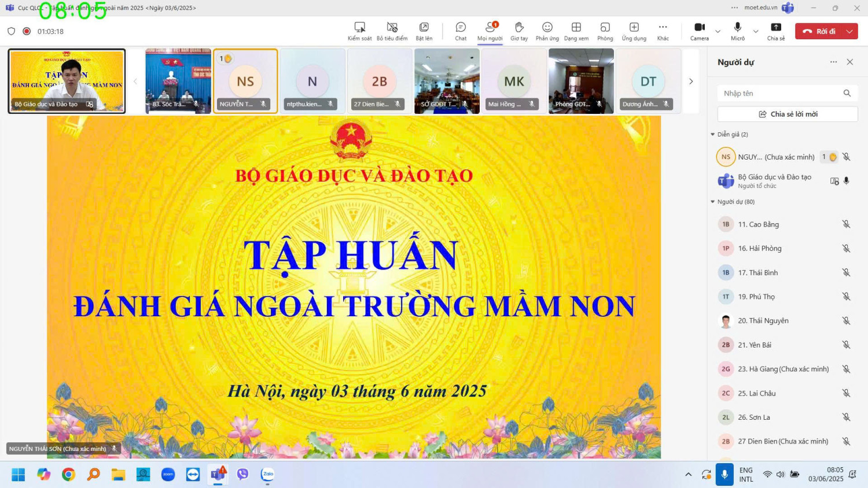The height and width of the screenshot is (488, 868).
Task: Click Chia sẻ lời mời button
Action: (788, 114)
